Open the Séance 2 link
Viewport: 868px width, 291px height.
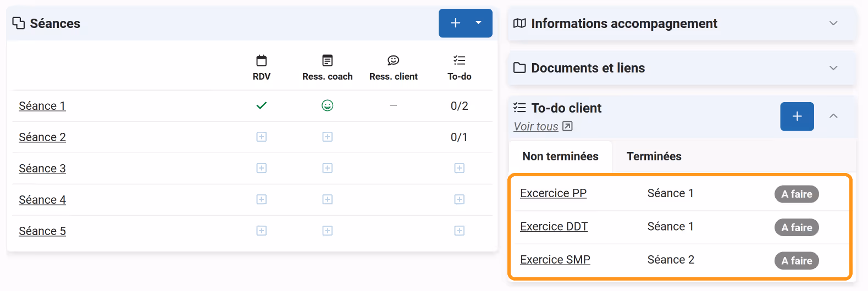point(42,137)
